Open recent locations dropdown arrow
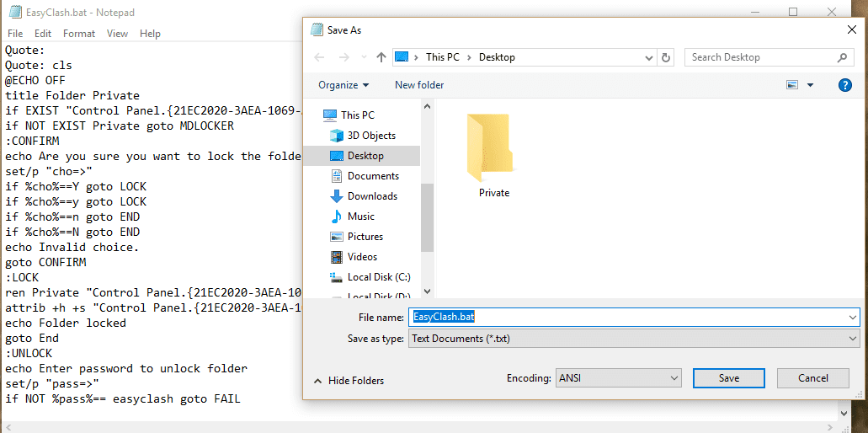The image size is (868, 433). [x=364, y=57]
